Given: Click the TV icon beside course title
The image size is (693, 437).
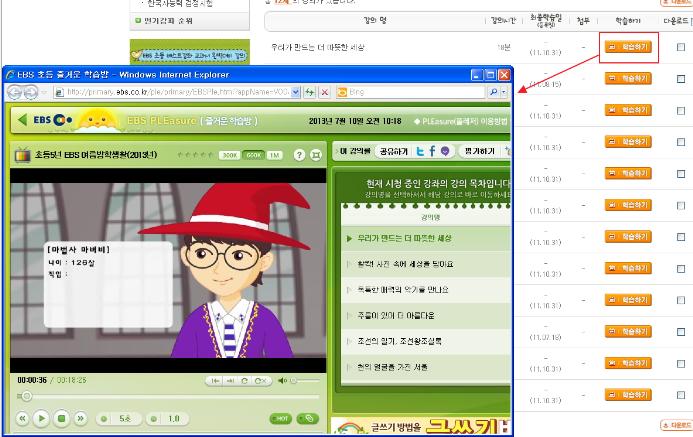Looking at the screenshot, I should pos(22,155).
